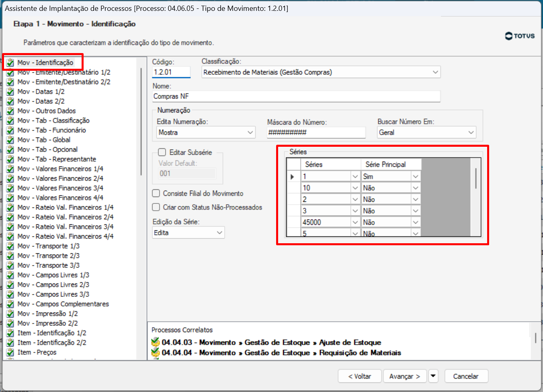Go to step Mov - Emitente/Destinatário 1/2
This screenshot has height=392, width=543.
tap(64, 72)
